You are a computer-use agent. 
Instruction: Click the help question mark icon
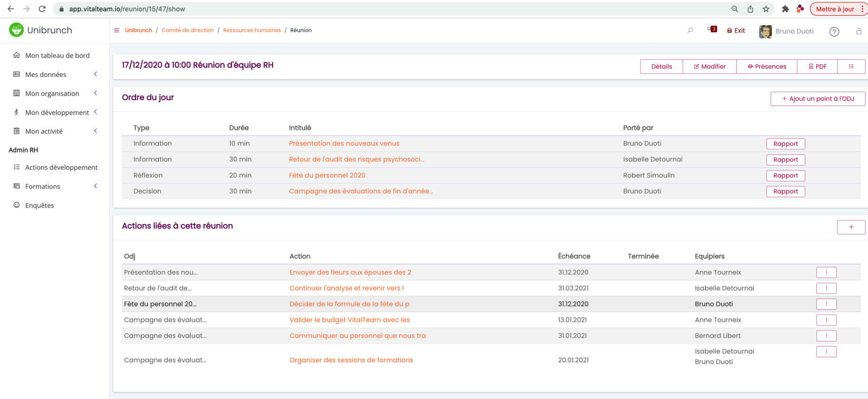coord(834,32)
